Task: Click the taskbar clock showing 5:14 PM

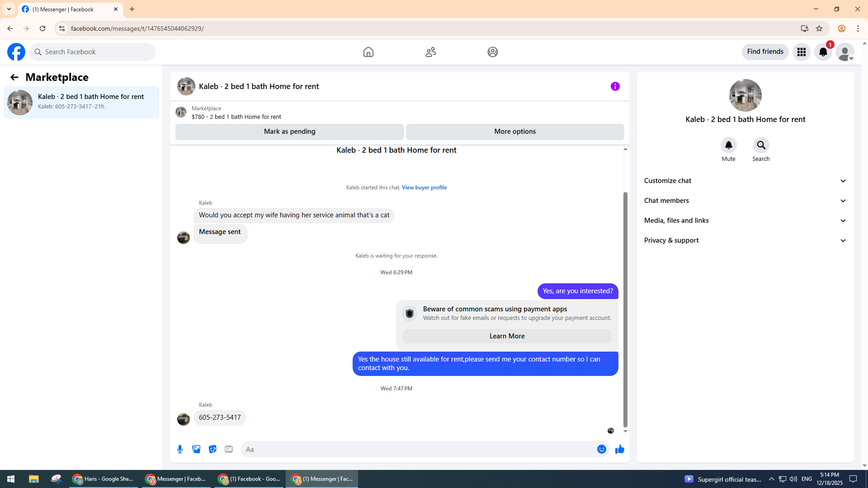Action: [x=830, y=479]
